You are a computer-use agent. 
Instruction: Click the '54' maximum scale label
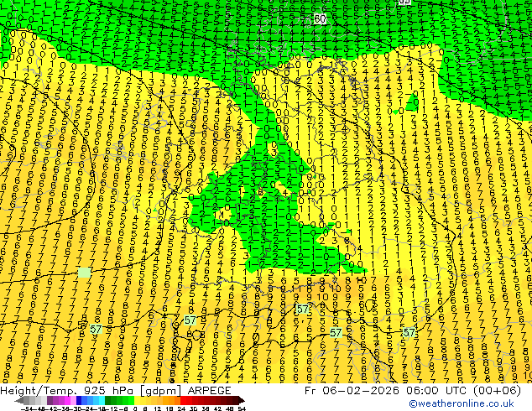(x=242, y=408)
